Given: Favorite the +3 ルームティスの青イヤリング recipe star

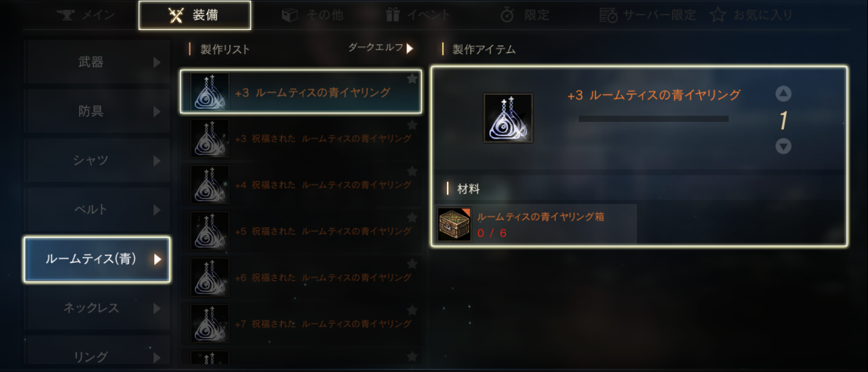Looking at the screenshot, I should pos(412,79).
